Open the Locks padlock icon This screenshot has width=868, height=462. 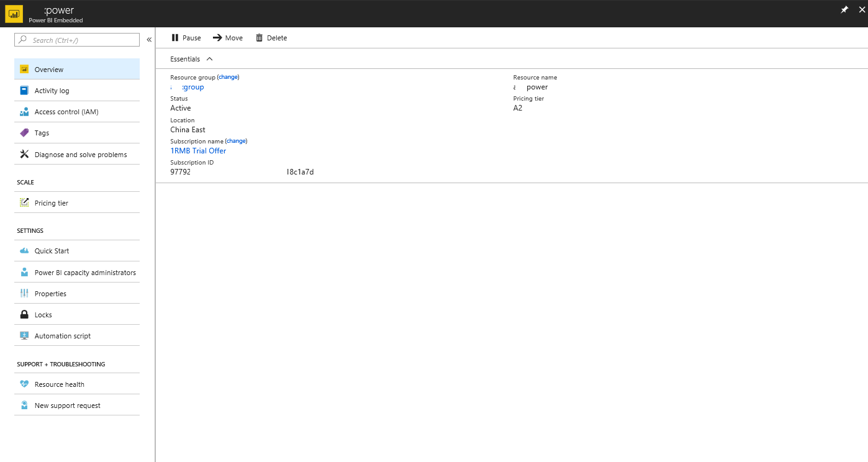[x=24, y=315]
